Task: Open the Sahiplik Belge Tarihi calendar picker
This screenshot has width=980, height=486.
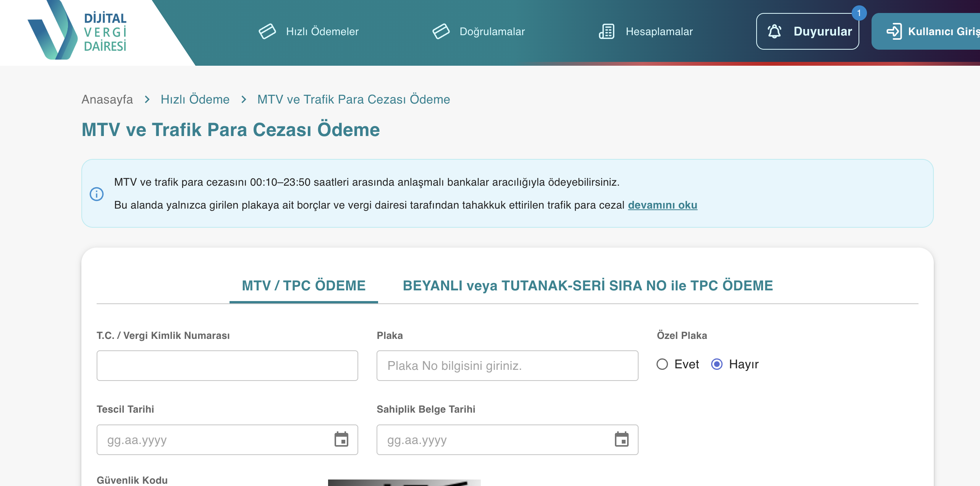Action: (x=621, y=439)
